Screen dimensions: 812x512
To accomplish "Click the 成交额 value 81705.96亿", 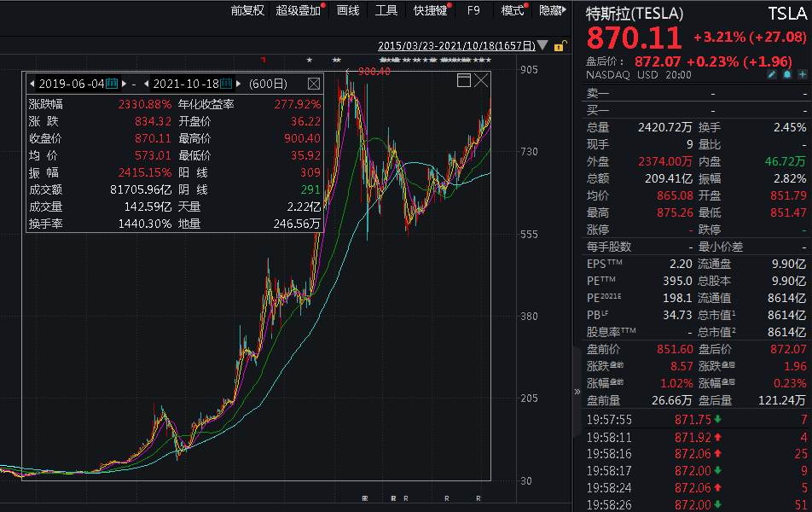I will pos(141,189).
